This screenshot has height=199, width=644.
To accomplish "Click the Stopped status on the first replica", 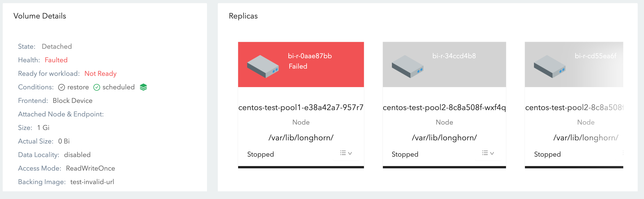I will (x=260, y=154).
